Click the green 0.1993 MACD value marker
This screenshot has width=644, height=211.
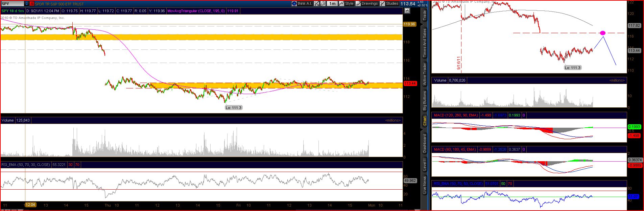(634, 127)
